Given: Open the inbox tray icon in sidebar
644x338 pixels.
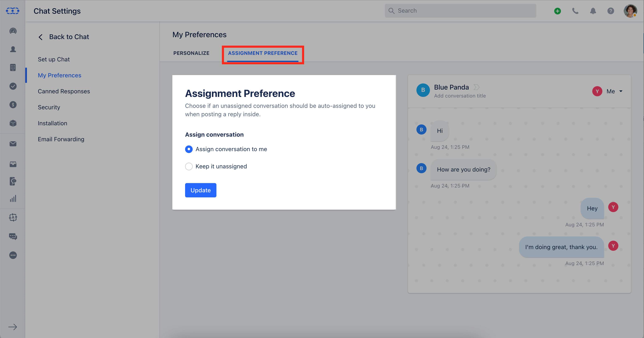Looking at the screenshot, I should (x=13, y=164).
